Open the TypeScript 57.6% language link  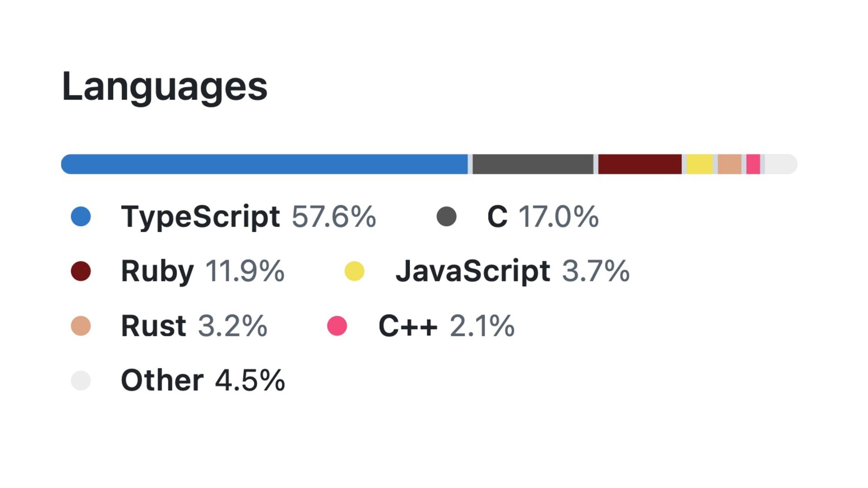click(248, 216)
